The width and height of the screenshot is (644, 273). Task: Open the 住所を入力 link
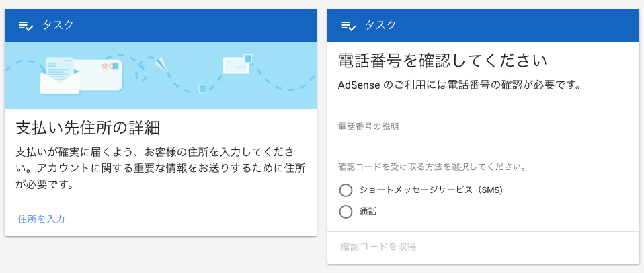[42, 219]
